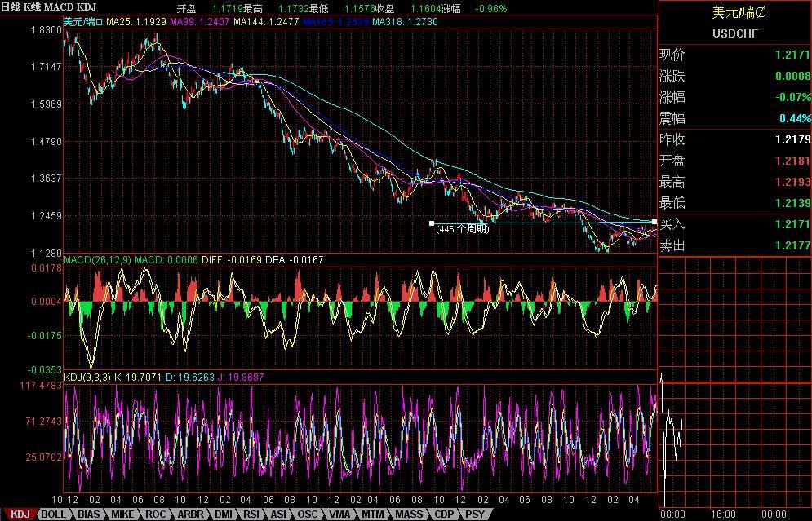
Task: Show the MIKE indicator tab
Action: 122,514
